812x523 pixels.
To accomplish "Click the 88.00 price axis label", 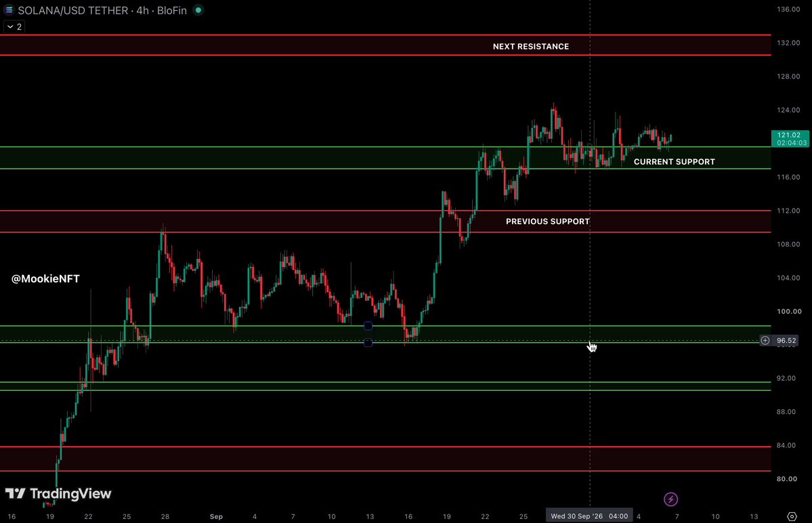I will click(787, 412).
